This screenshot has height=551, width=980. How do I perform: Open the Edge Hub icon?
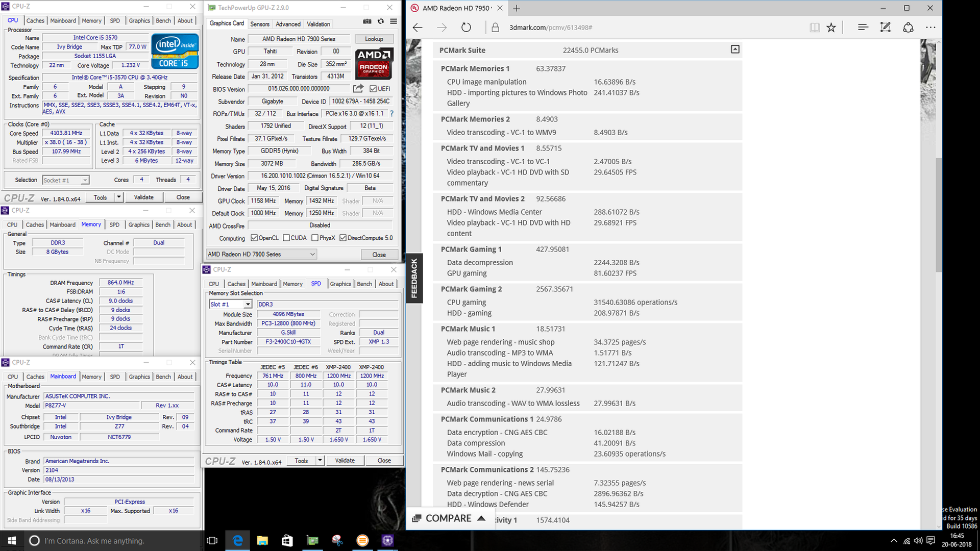[863, 28]
